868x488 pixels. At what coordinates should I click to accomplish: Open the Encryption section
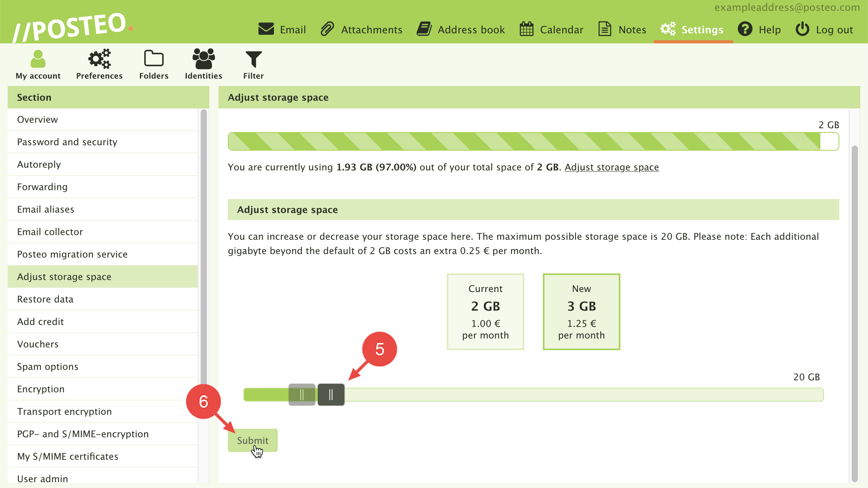tap(41, 389)
